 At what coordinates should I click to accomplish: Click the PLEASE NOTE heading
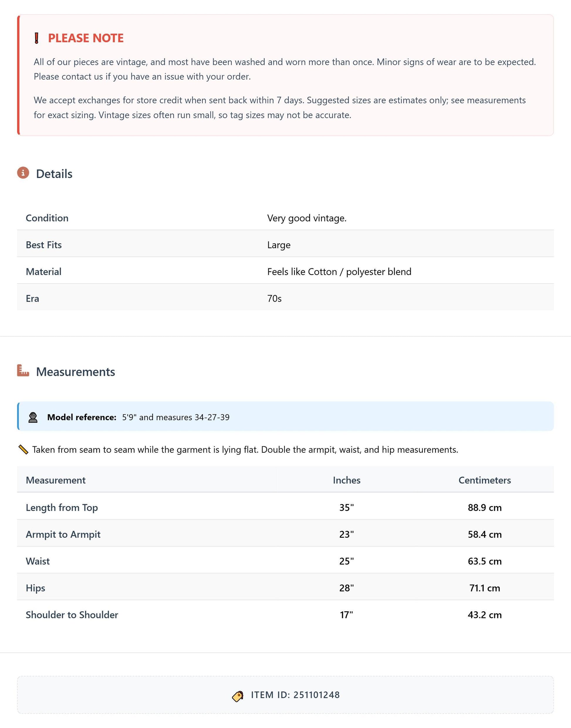pos(86,38)
